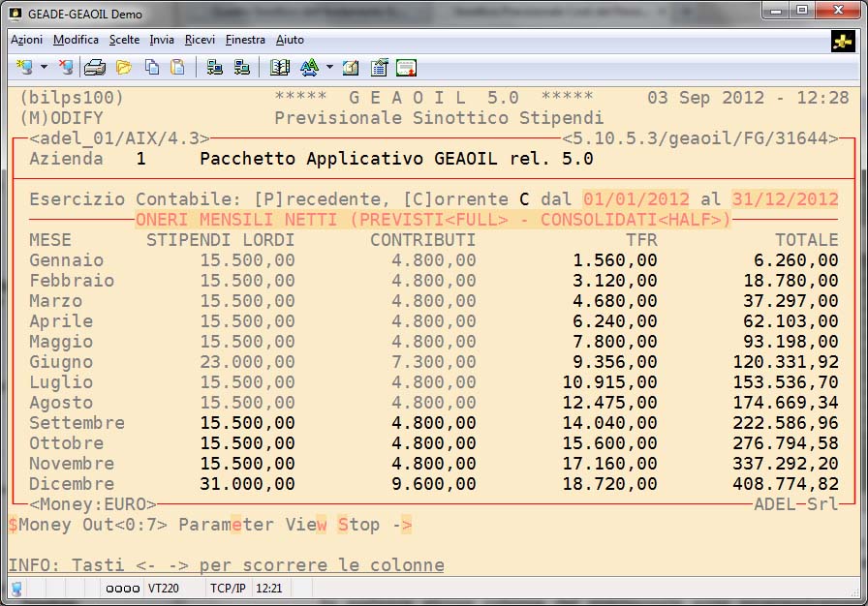Click the Stop command in terminal
868x606 pixels.
tap(358, 525)
